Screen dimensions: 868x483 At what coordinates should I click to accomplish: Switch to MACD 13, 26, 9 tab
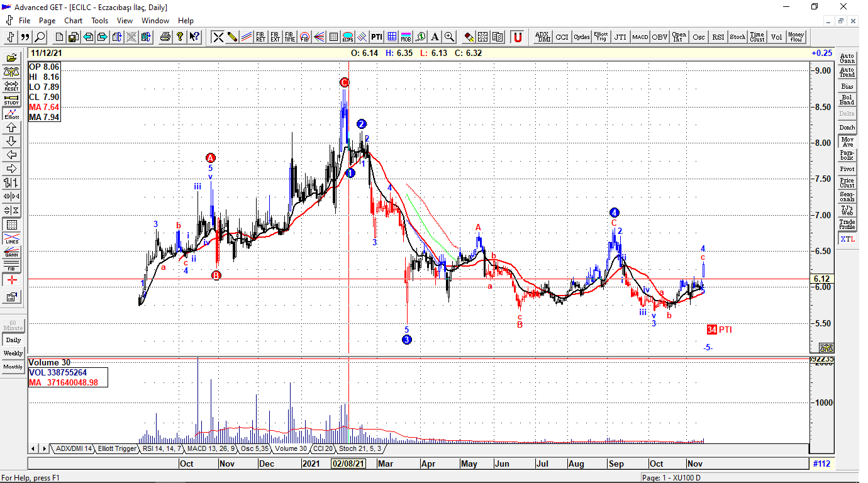(x=211, y=449)
